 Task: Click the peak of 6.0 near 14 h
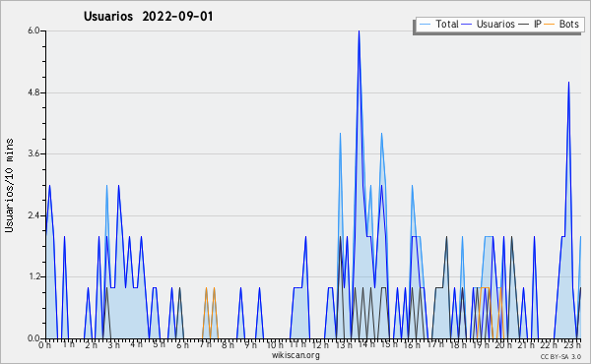(359, 31)
